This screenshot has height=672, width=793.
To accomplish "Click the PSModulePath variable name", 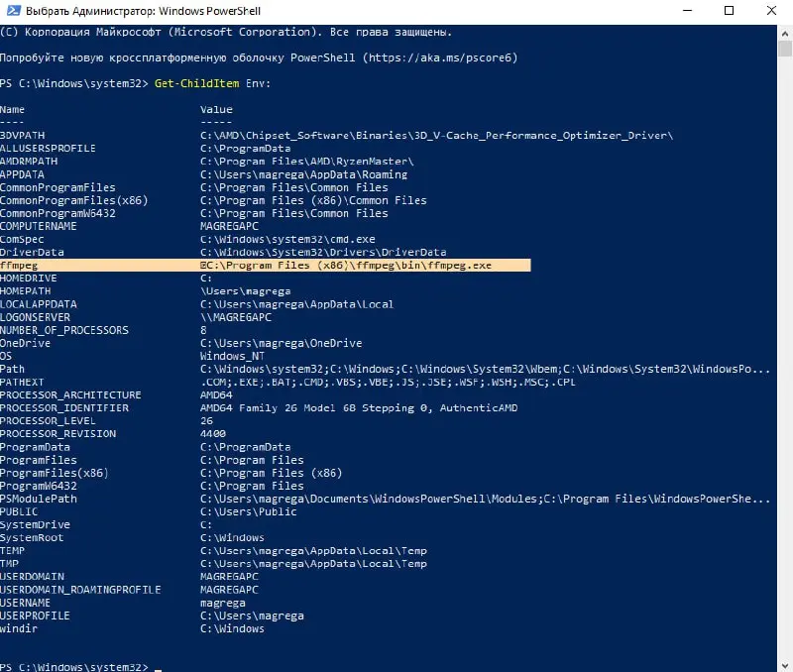I will [x=39, y=499].
